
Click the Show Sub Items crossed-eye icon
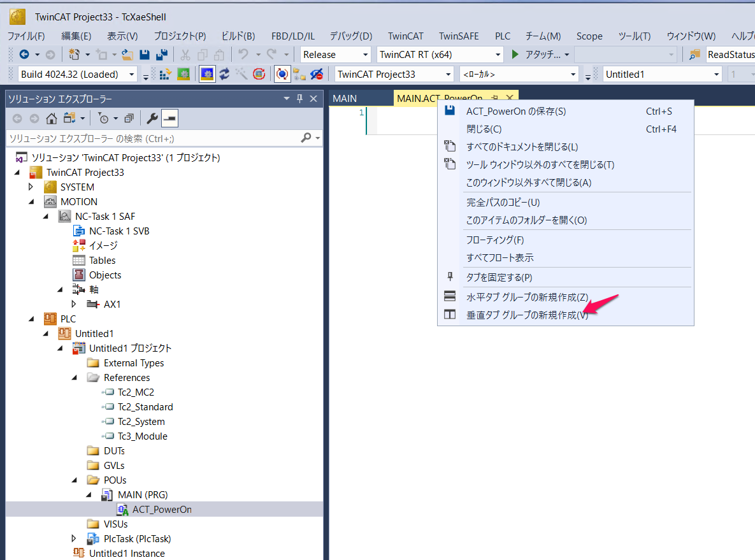[x=317, y=74]
